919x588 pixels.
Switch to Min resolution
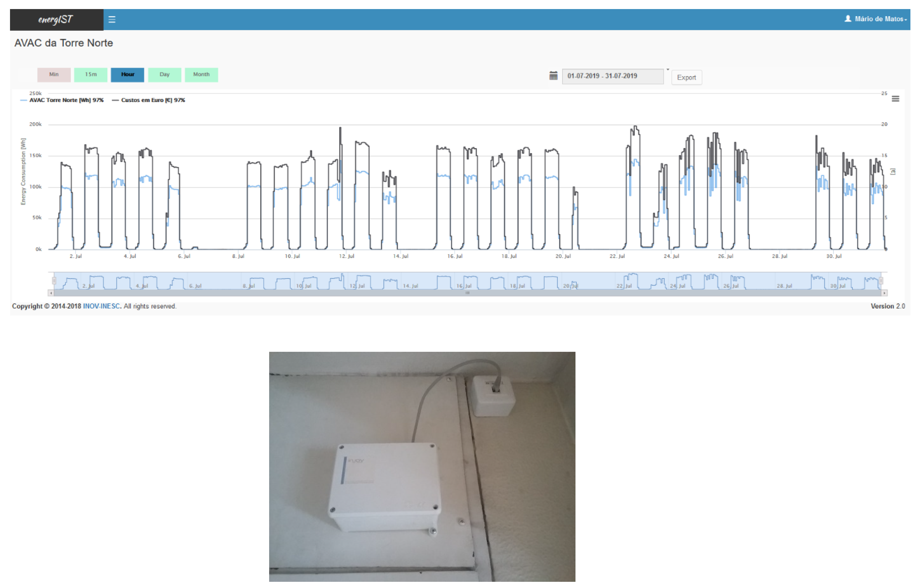(x=54, y=74)
